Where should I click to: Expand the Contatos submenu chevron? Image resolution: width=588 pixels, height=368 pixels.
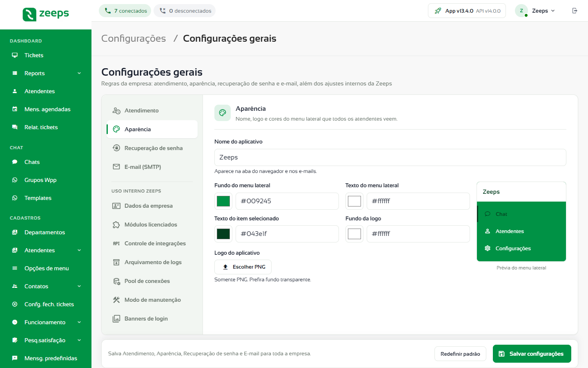(79, 286)
